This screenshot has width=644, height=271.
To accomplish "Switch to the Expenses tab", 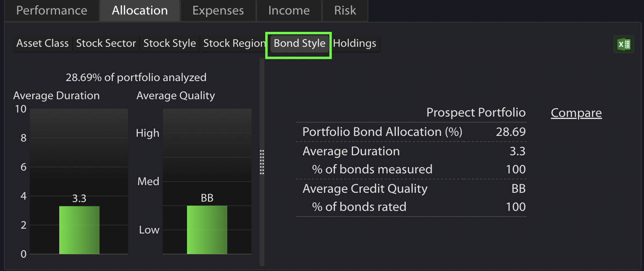I will (218, 10).
